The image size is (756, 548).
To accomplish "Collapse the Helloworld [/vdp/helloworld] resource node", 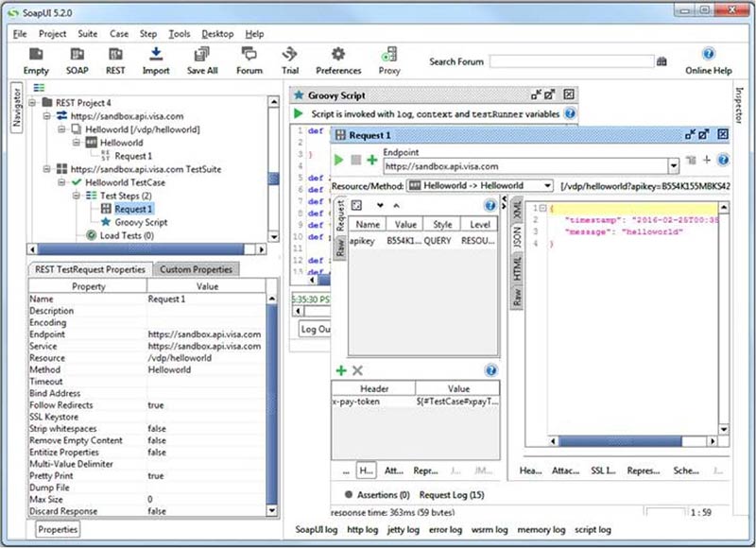I will 61,129.
